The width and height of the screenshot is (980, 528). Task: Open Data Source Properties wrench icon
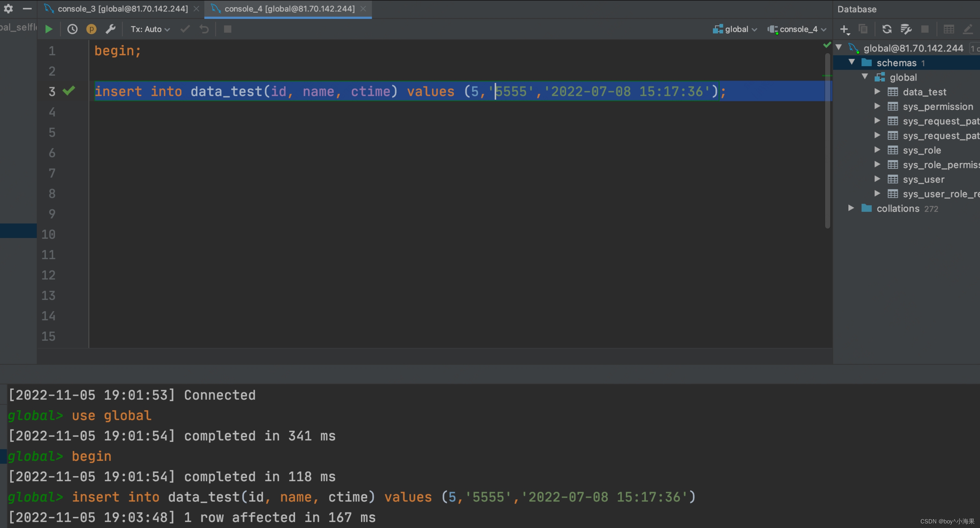pyautogui.click(x=906, y=29)
